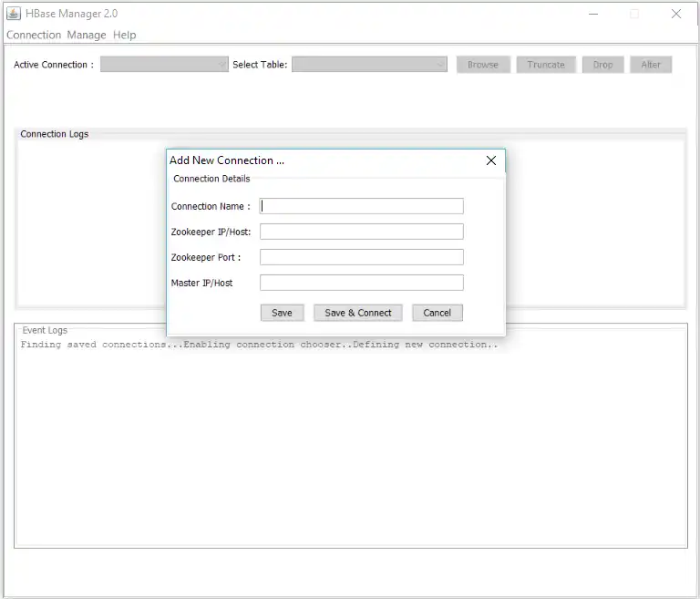Click the Select Table label
Screen dimensions: 700x599
[x=260, y=65]
